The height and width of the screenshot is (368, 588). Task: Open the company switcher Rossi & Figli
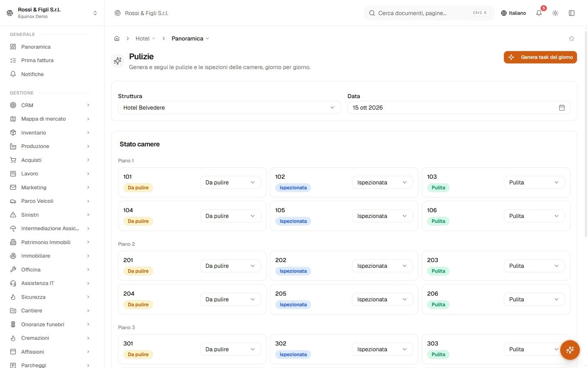52,13
